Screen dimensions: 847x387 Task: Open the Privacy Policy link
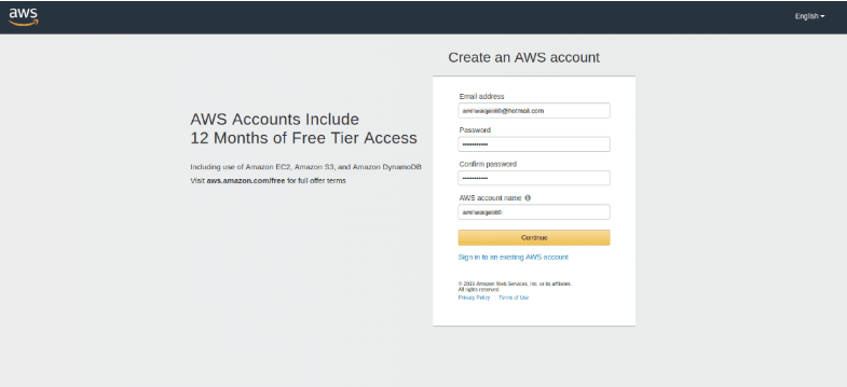click(x=474, y=298)
